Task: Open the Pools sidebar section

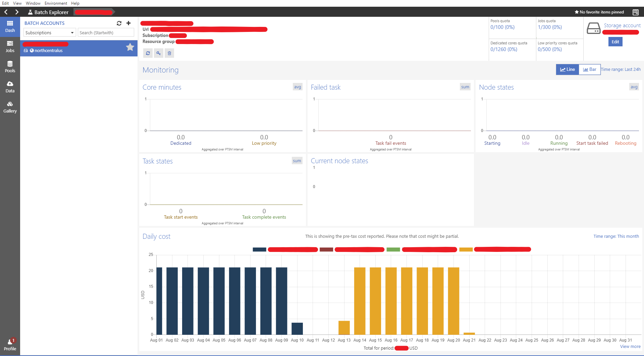Action: click(x=10, y=67)
